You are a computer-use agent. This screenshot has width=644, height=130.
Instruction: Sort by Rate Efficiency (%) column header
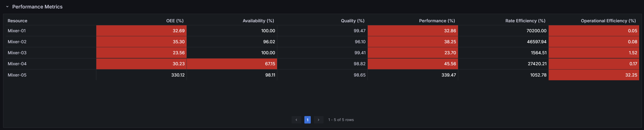pos(525,21)
